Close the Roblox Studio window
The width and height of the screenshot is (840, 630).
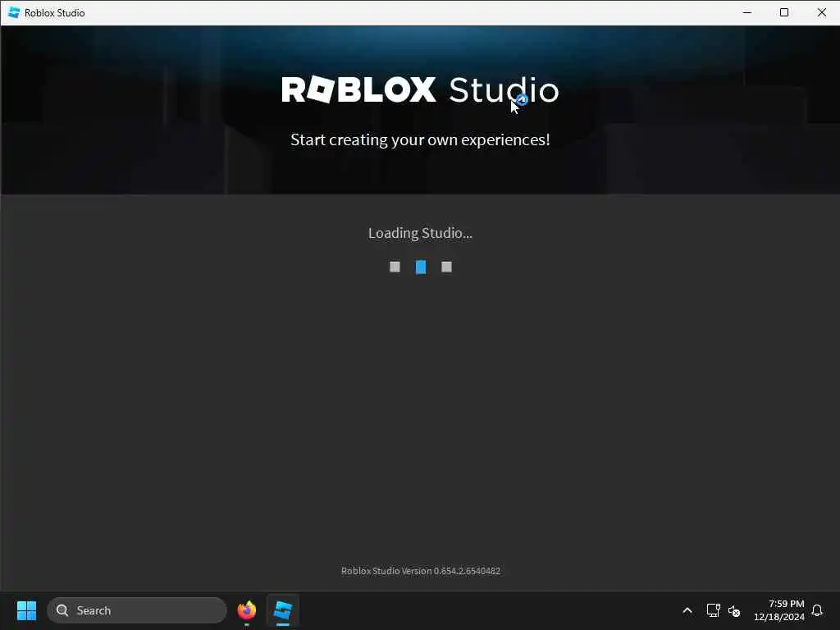[822, 12]
